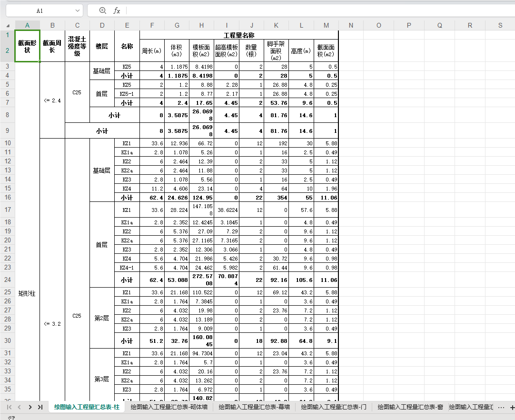Viewport: 515px width, 420px height.
Task: Switch to sheet tab 绘图输入工程量汇总表-门
Action: click(x=334, y=407)
